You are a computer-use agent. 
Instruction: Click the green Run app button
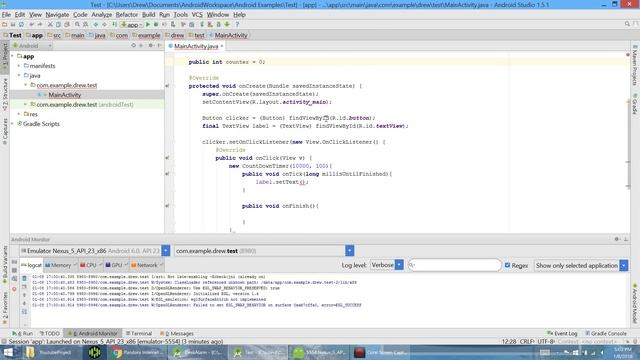(148, 24)
